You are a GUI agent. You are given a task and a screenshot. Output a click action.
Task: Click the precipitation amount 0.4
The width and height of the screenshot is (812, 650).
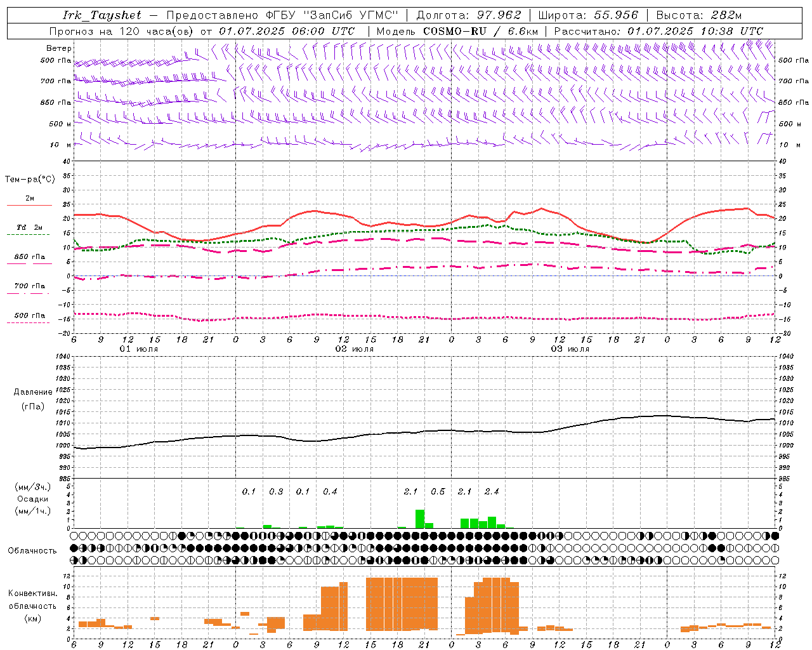[x=330, y=492]
